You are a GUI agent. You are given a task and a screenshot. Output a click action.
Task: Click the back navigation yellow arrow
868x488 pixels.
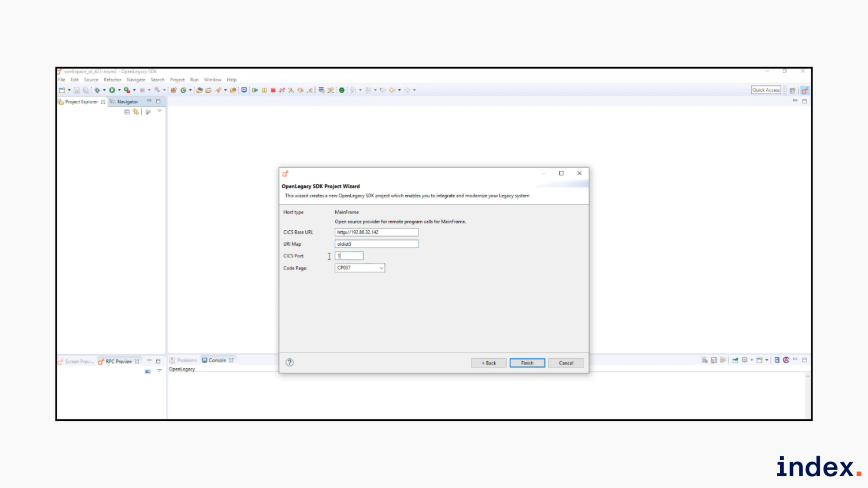392,90
